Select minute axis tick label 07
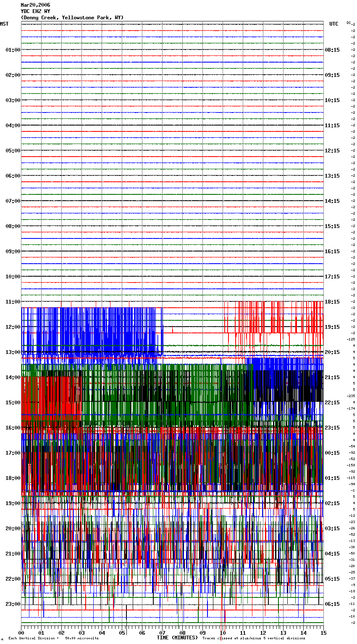Image resolution: width=357 pixels, height=644 pixels. pos(162,633)
